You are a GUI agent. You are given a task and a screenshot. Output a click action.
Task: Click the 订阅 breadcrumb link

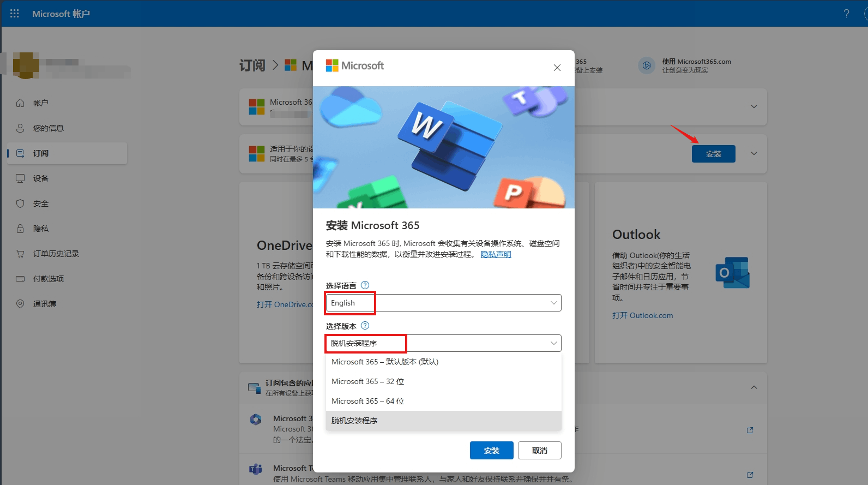[x=252, y=65]
